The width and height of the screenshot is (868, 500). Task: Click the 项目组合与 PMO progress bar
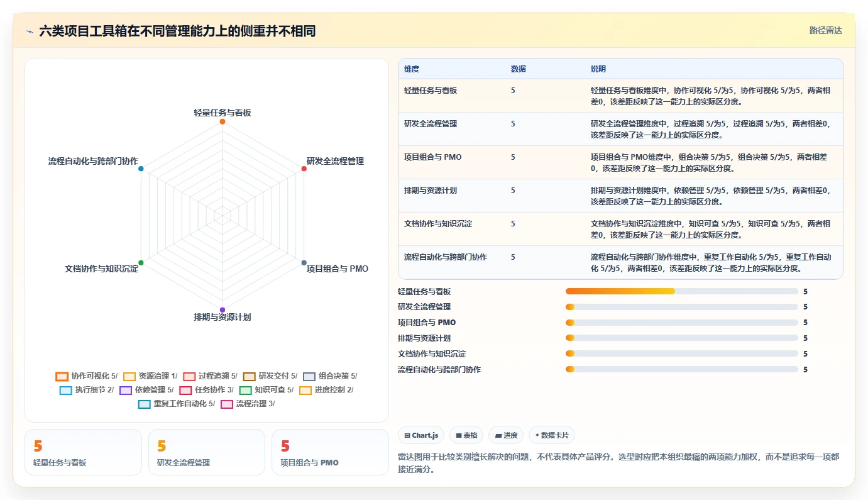[x=682, y=323]
